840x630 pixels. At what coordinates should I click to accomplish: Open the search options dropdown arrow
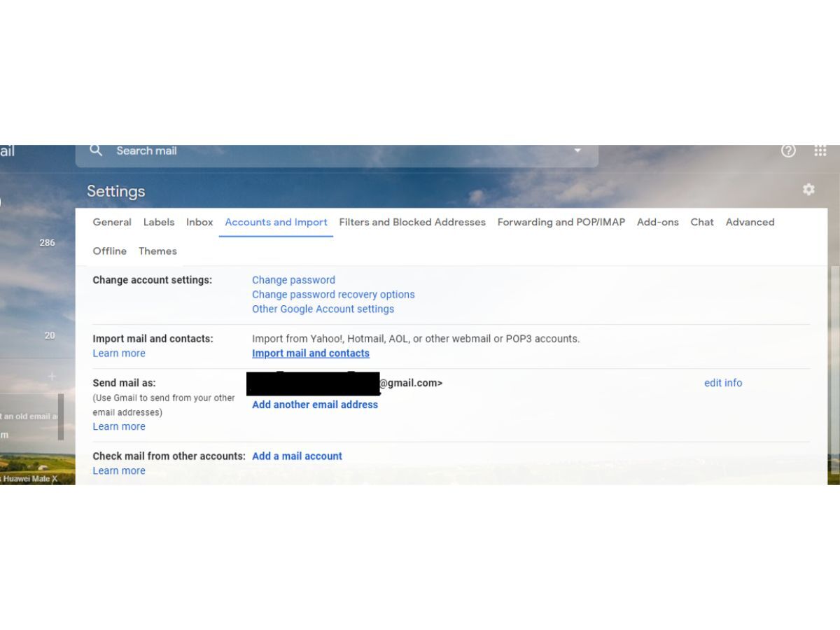(577, 150)
